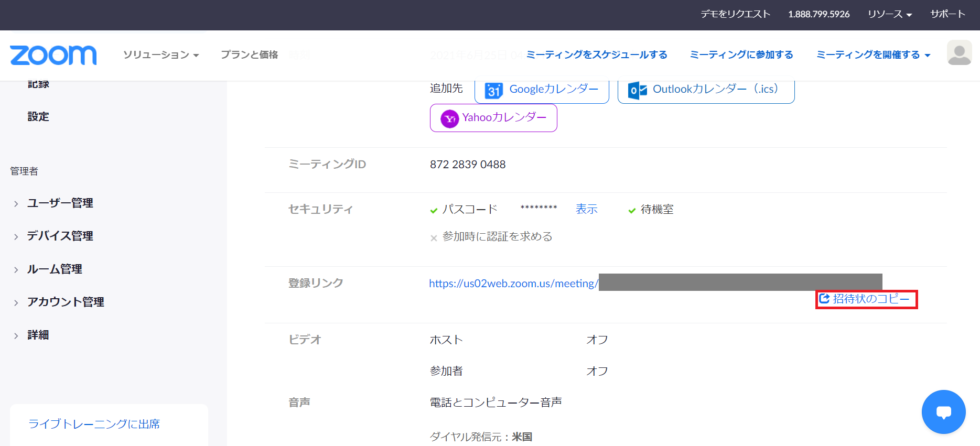Image resolution: width=980 pixels, height=446 pixels.
Task: Click the authentication required X mark
Action: [434, 238]
